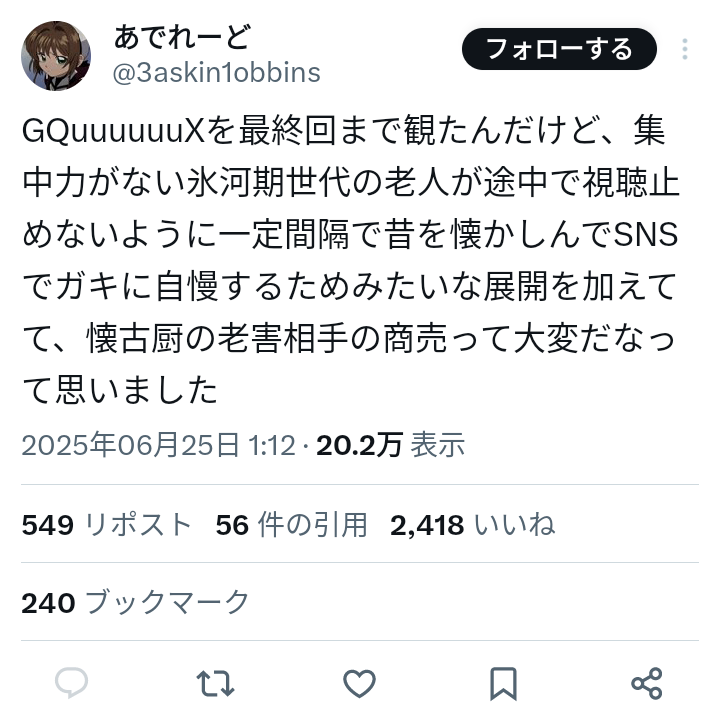Like the tweet with the heart icon
720x718 pixels.
(360, 684)
